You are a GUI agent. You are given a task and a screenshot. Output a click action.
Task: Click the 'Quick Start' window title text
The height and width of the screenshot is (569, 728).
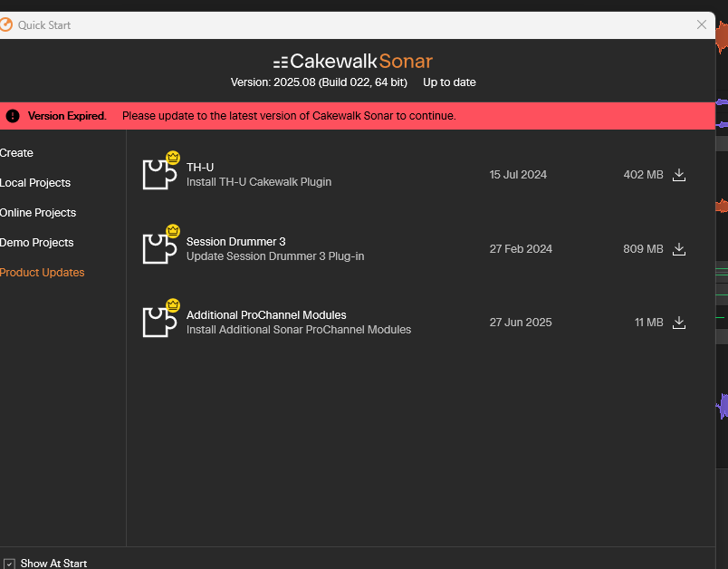click(44, 25)
